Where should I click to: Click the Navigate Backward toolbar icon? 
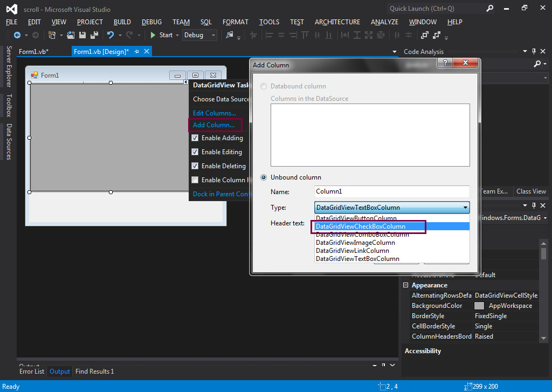[17, 35]
